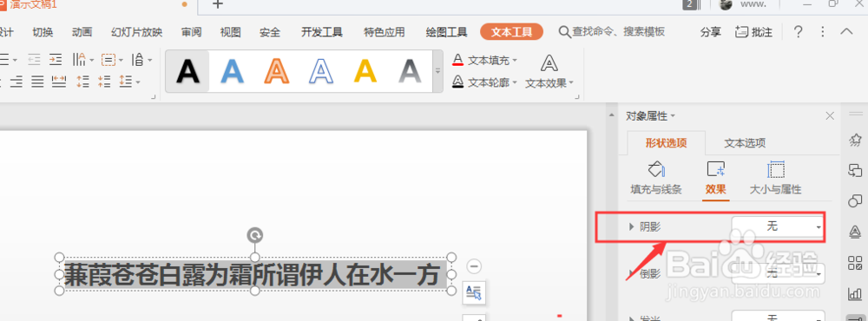The width and height of the screenshot is (868, 321).
Task: Open the 视图 ribbon tab
Action: click(x=230, y=32)
